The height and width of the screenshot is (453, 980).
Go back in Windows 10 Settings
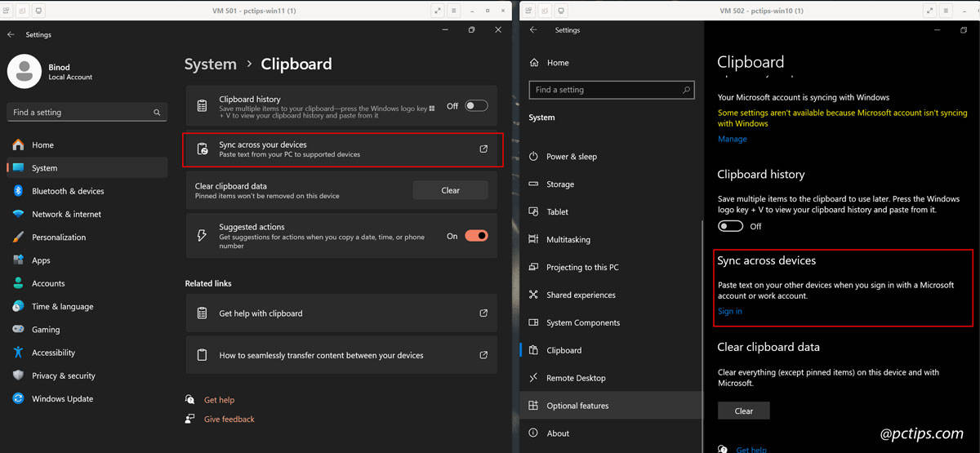tap(533, 30)
